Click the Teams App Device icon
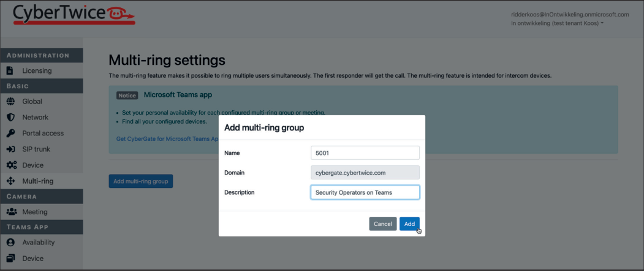 pyautogui.click(x=10, y=258)
